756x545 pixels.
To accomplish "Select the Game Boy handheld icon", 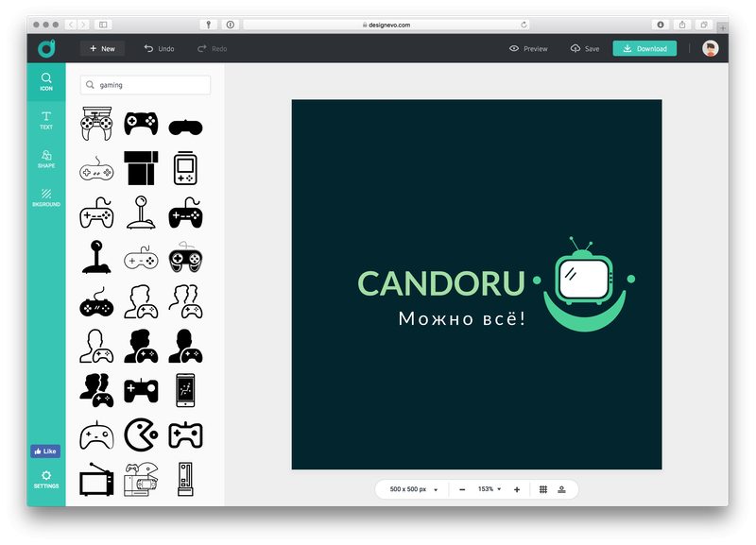I will pyautogui.click(x=185, y=168).
